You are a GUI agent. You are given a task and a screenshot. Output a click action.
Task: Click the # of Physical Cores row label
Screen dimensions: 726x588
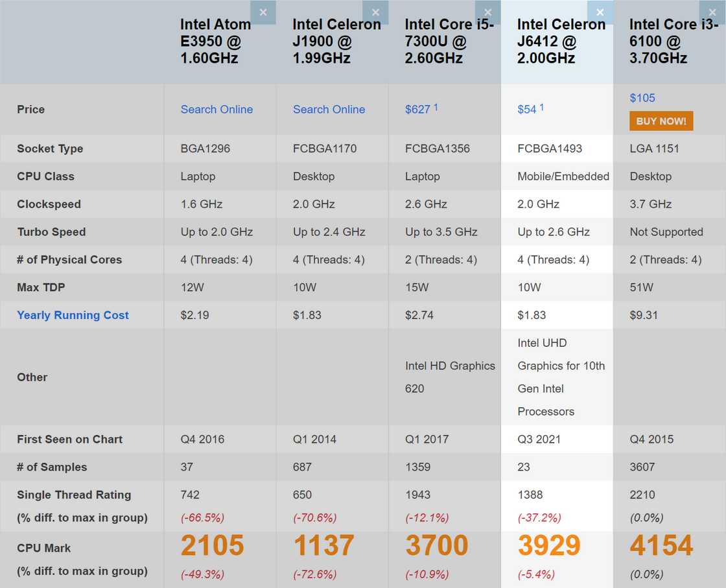coord(69,260)
